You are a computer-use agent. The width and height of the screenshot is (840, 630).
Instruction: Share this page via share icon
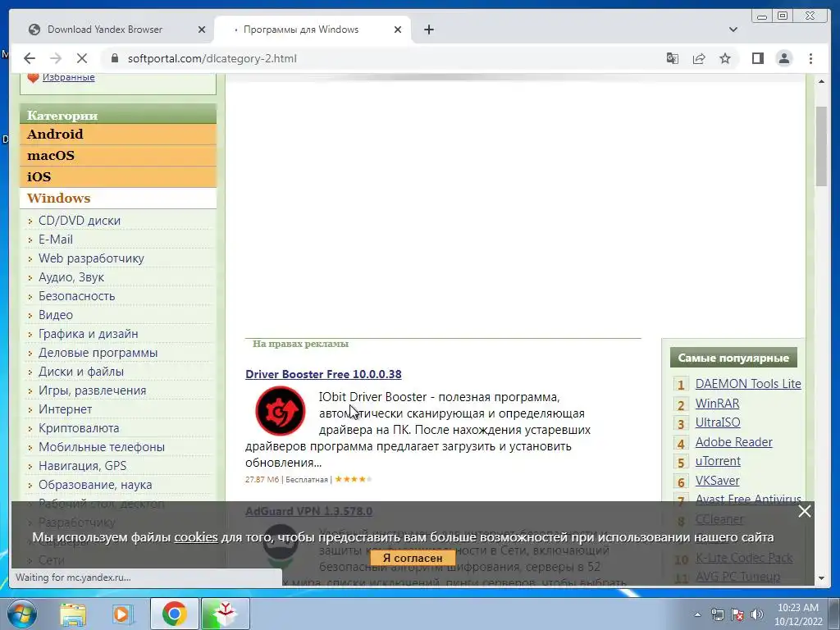point(699,58)
